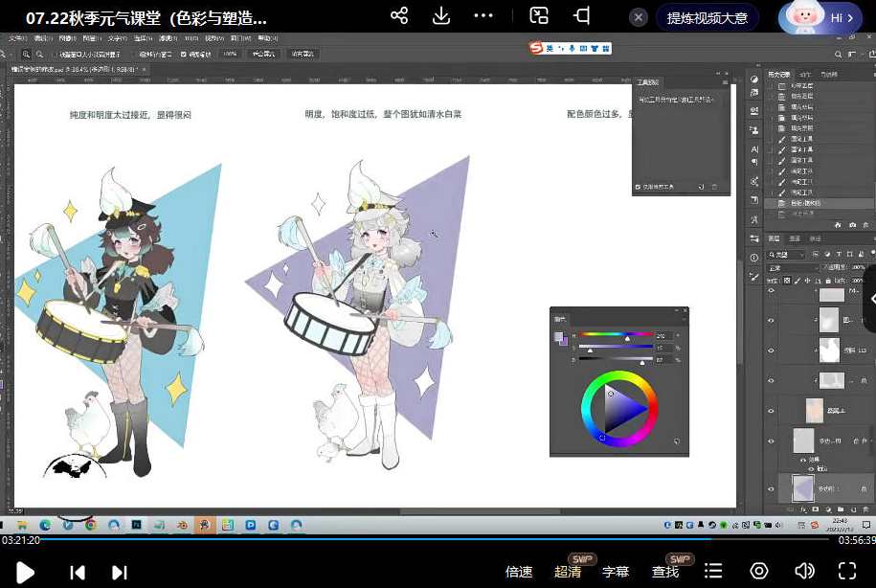
Task: Click the share icon in the top bar
Action: pyautogui.click(x=399, y=16)
